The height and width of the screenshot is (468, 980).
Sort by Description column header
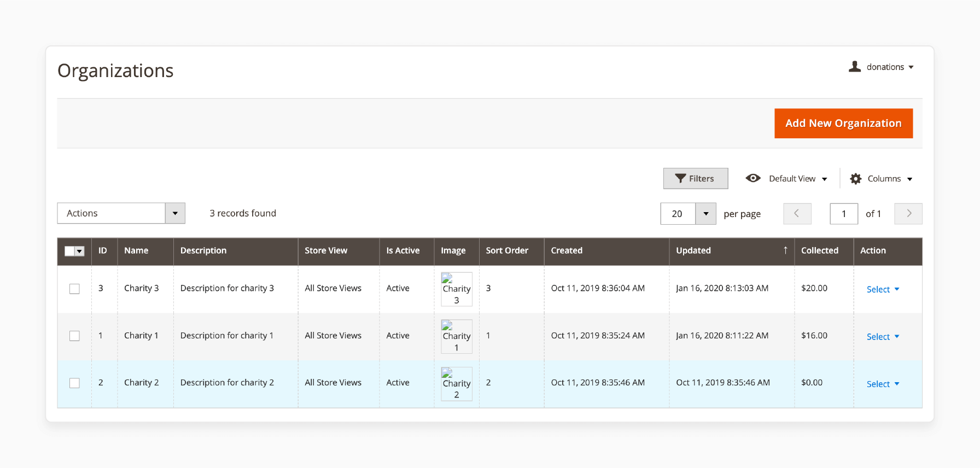236,251
